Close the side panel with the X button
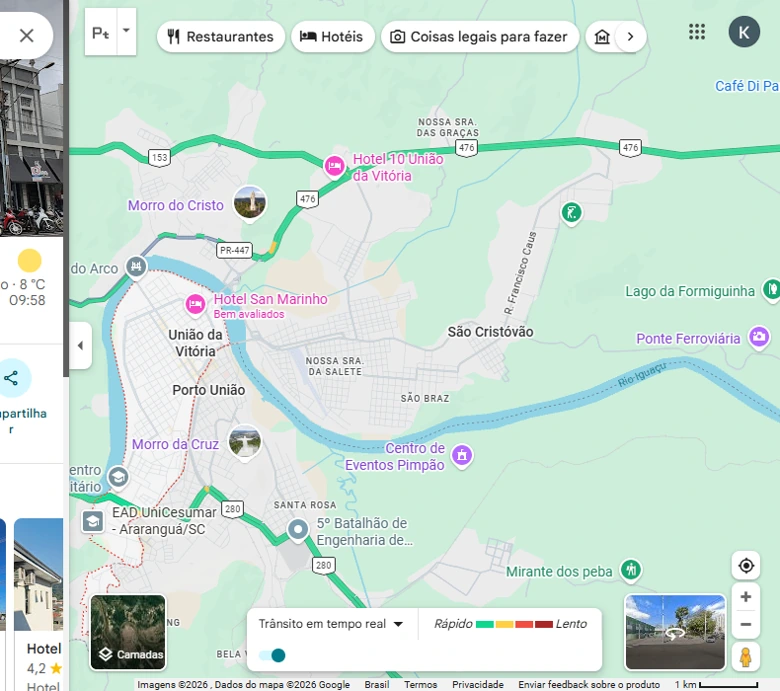Viewport: 780px width, 691px height. [26, 35]
